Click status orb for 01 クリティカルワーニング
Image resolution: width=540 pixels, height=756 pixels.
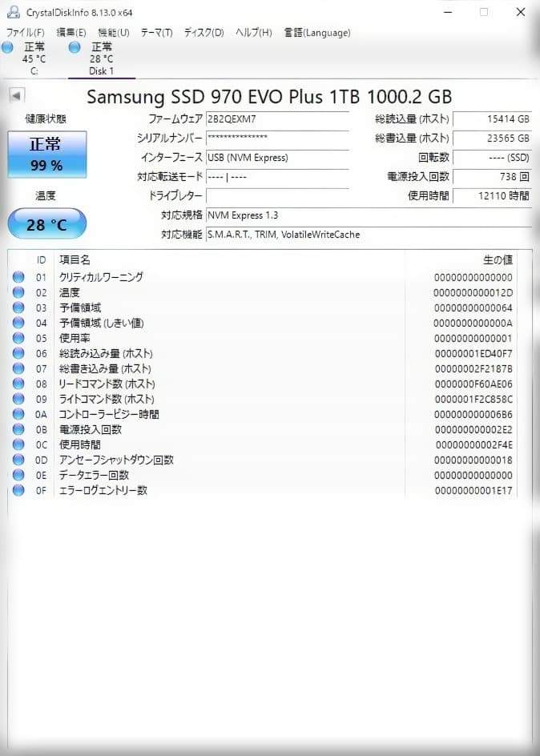coord(18,277)
